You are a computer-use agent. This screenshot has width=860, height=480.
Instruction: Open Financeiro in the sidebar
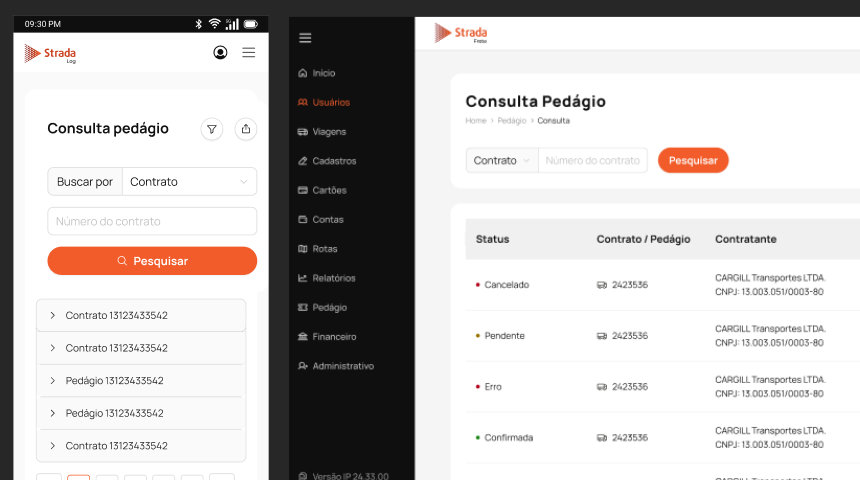coord(334,337)
